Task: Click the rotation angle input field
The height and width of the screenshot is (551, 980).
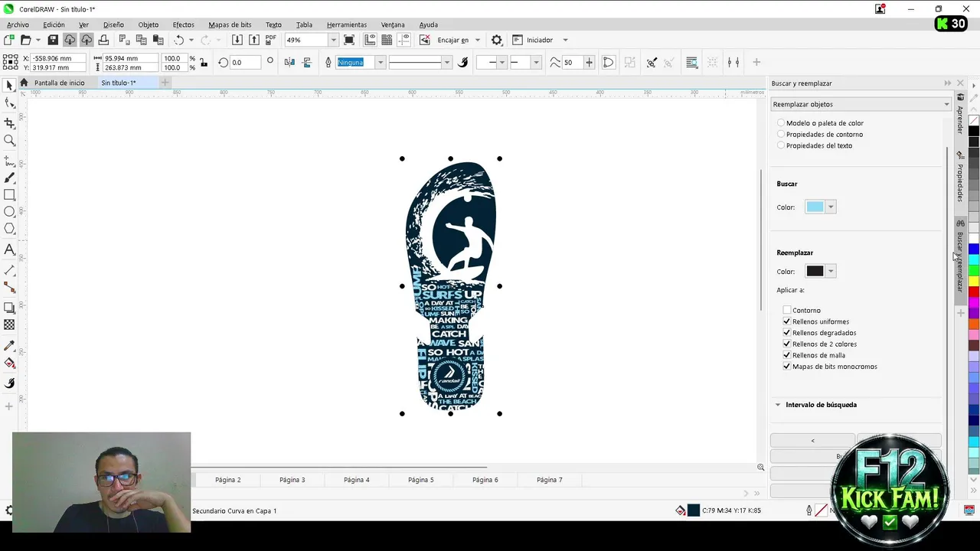Action: pos(245,62)
